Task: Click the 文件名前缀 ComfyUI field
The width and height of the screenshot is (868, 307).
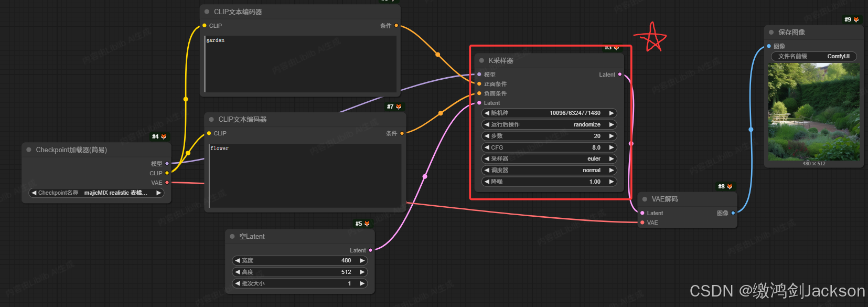Action: pyautogui.click(x=814, y=56)
